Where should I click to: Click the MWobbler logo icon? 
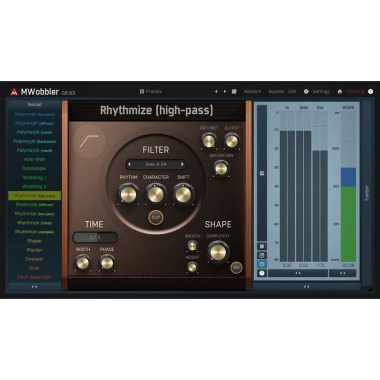[x=14, y=92]
